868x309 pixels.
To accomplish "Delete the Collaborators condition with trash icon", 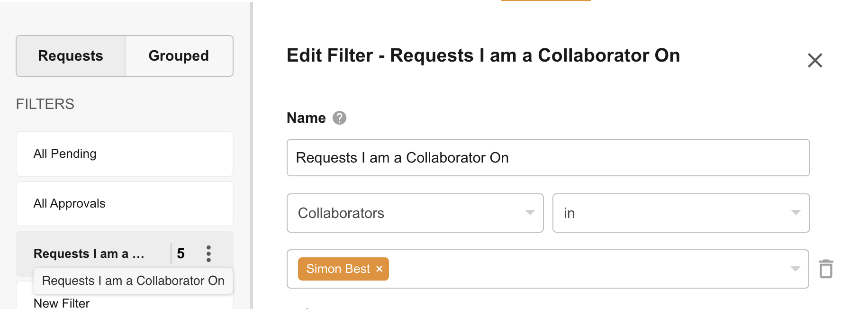I will pos(826,269).
